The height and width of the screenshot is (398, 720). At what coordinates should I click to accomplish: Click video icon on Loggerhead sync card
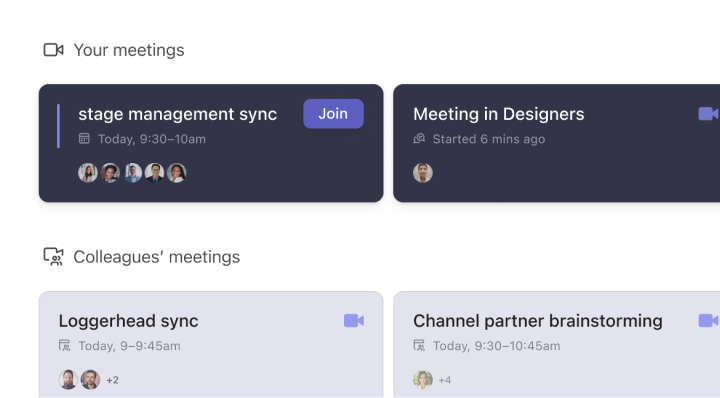click(354, 320)
